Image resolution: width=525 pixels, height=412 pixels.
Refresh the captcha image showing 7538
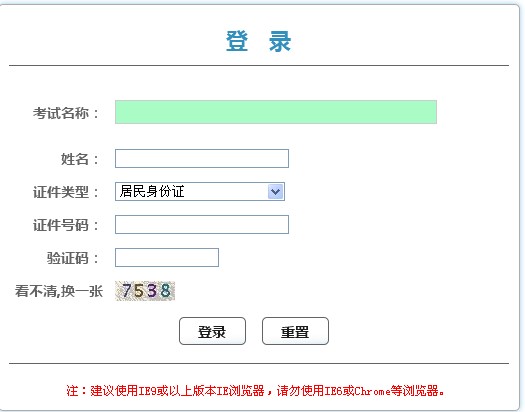[145, 291]
